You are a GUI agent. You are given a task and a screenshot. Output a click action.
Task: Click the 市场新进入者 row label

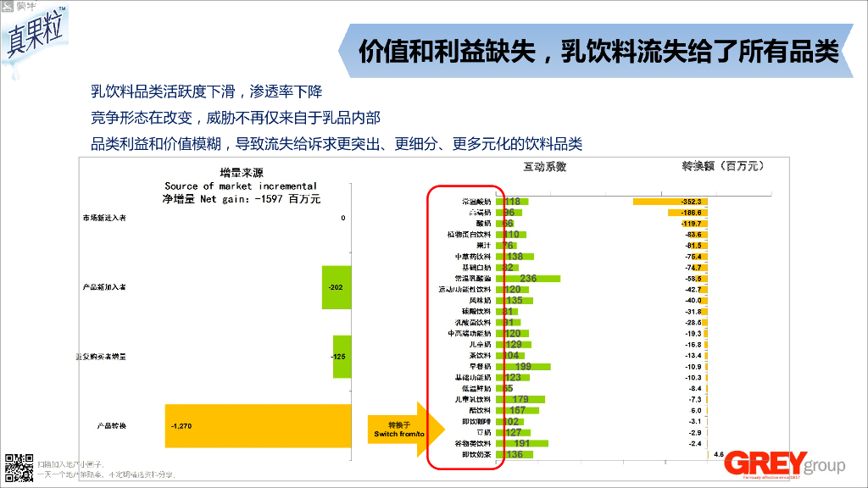[104, 218]
